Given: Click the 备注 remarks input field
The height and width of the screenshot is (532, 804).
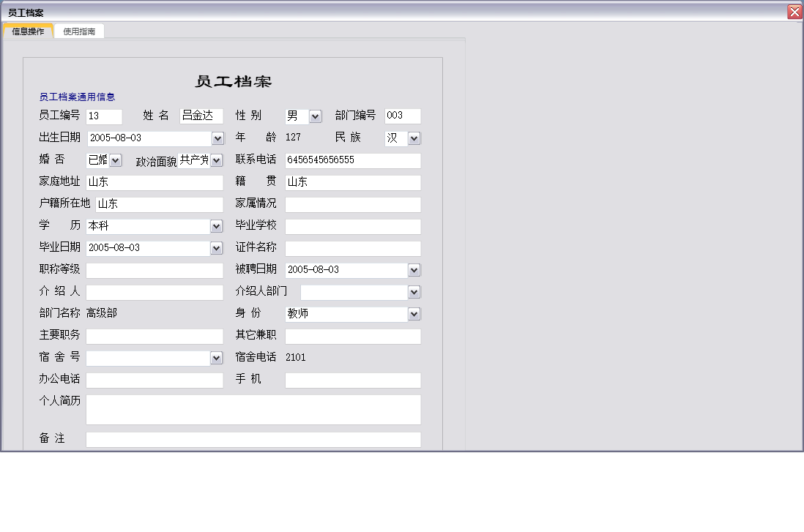Looking at the screenshot, I should [253, 439].
